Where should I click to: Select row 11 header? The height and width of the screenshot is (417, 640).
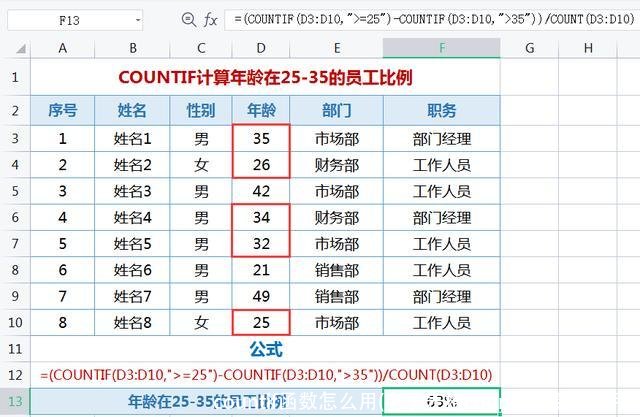click(x=15, y=349)
